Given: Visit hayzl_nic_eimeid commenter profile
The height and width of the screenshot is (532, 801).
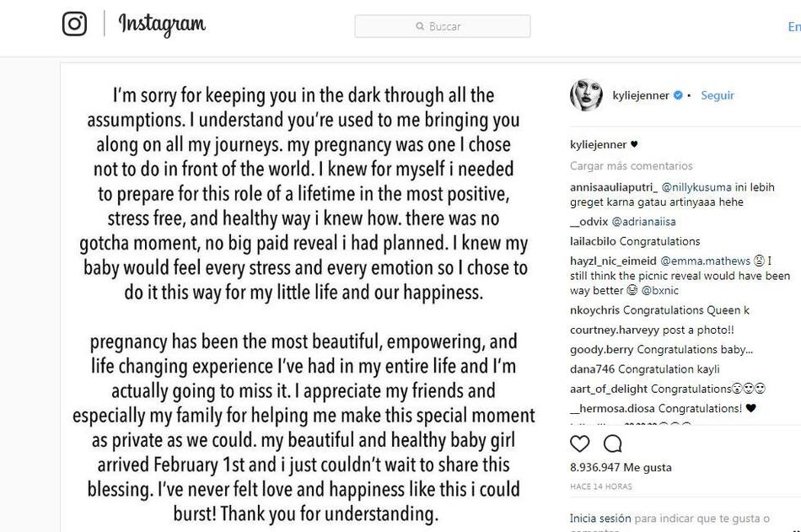Looking at the screenshot, I should click(x=613, y=261).
